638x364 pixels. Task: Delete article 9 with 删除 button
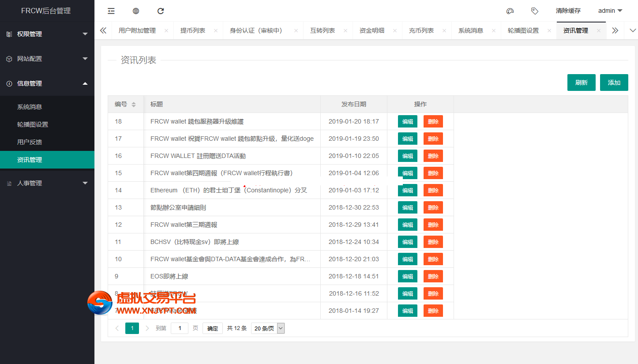coord(433,276)
